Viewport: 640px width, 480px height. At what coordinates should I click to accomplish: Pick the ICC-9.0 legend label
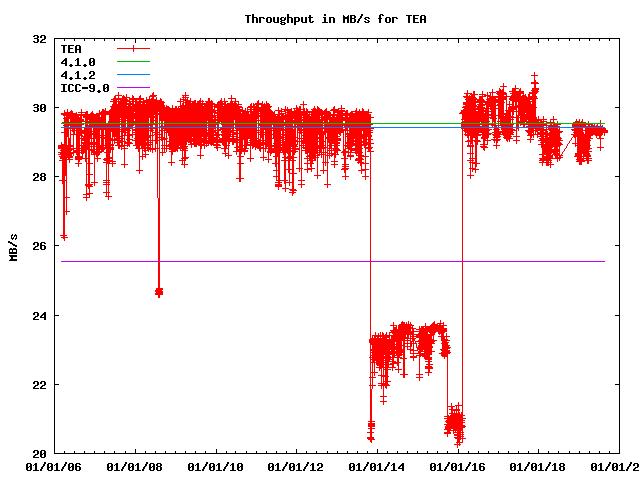coord(85,88)
